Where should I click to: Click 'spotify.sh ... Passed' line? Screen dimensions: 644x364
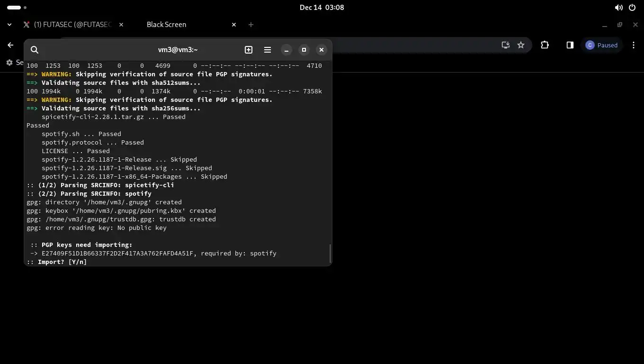tap(81, 134)
